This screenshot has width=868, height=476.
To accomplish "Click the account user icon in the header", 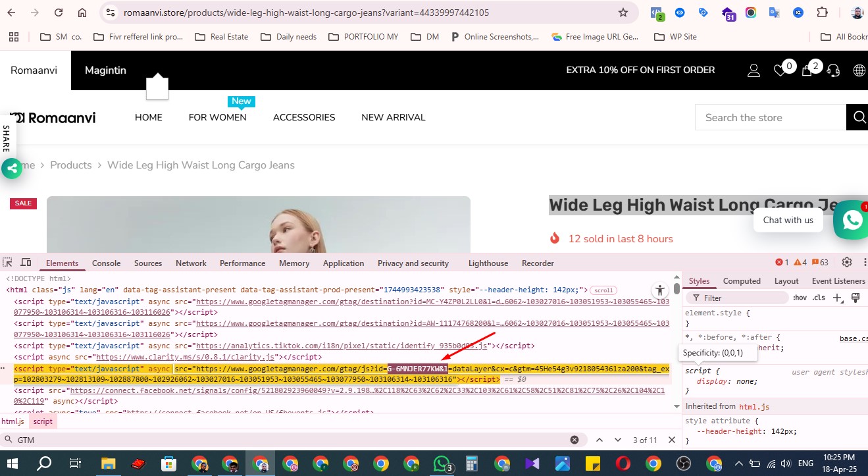I will click(753, 70).
